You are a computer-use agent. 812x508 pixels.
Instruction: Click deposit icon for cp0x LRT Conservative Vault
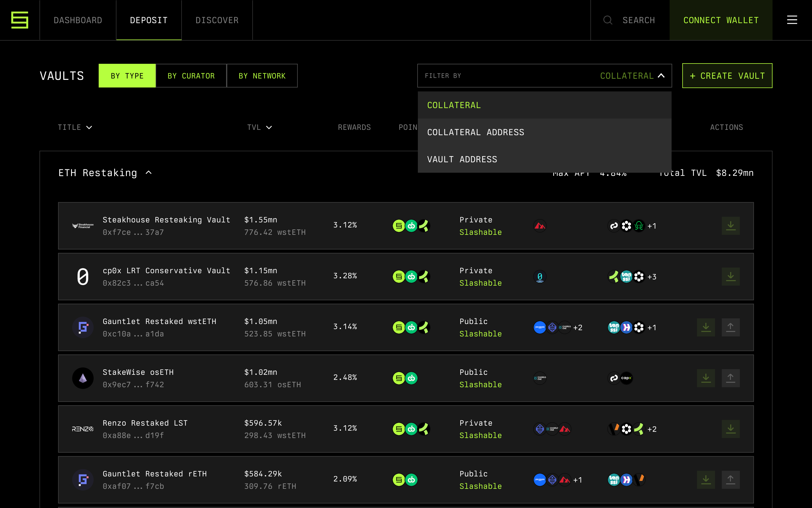[x=731, y=277]
